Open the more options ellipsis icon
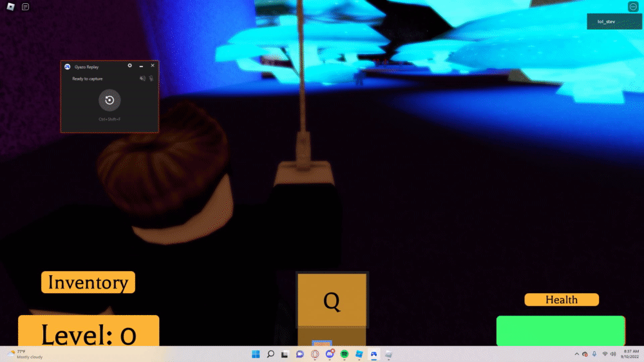The image size is (644, 362). coord(633,6)
